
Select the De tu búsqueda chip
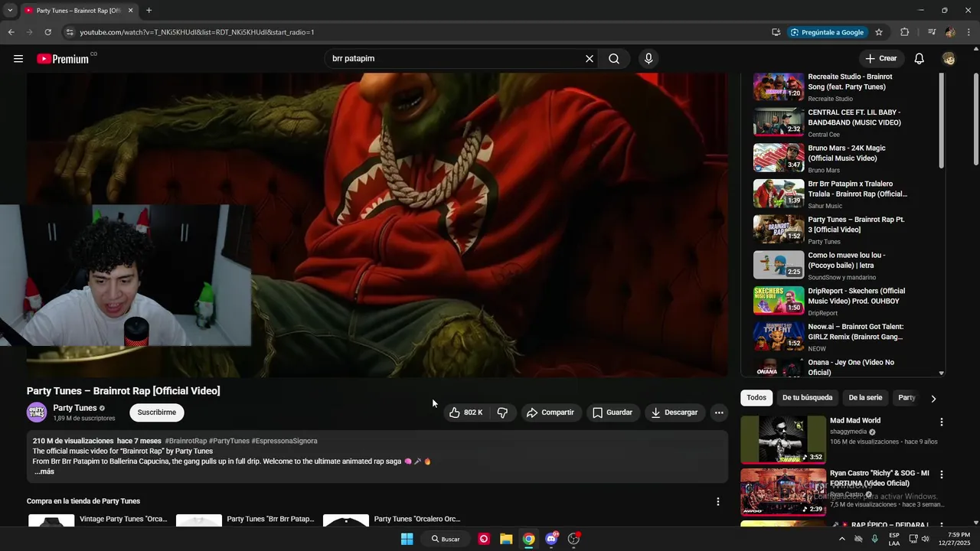click(807, 398)
